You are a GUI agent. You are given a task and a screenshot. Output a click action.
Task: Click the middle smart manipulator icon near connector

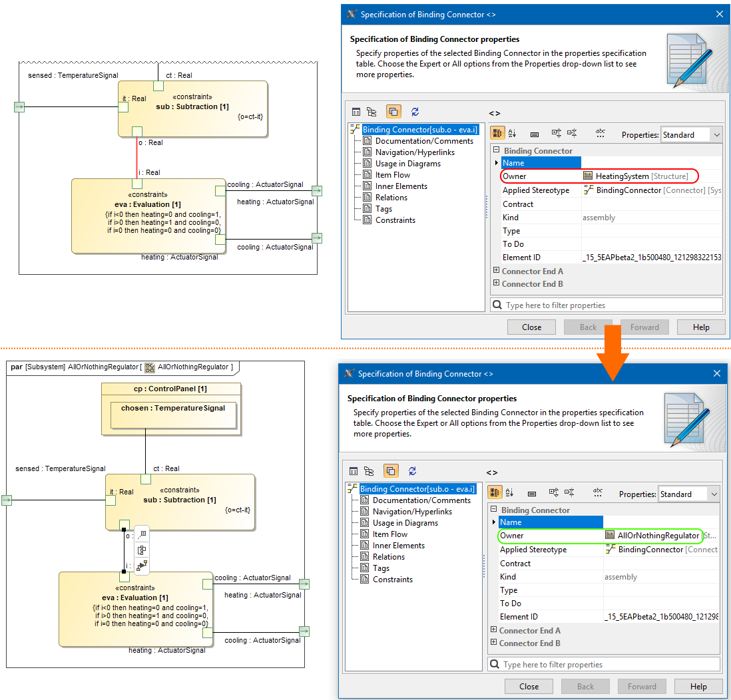coord(142,550)
